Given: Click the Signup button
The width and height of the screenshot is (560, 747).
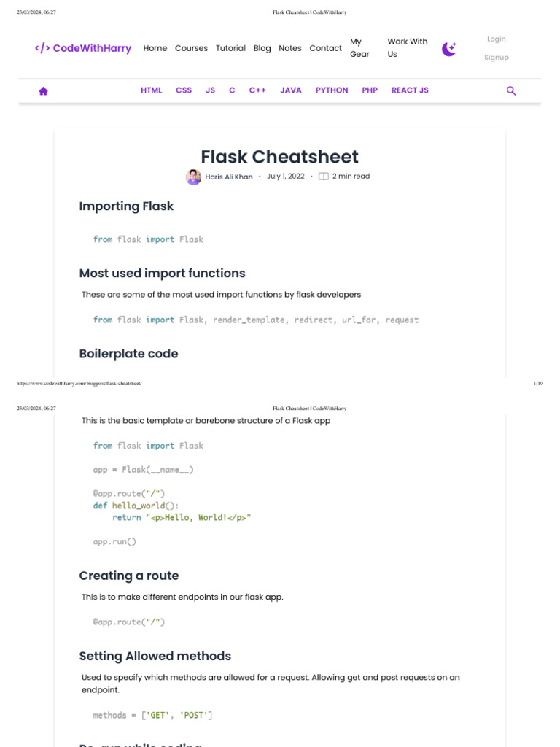Looking at the screenshot, I should point(496,58).
